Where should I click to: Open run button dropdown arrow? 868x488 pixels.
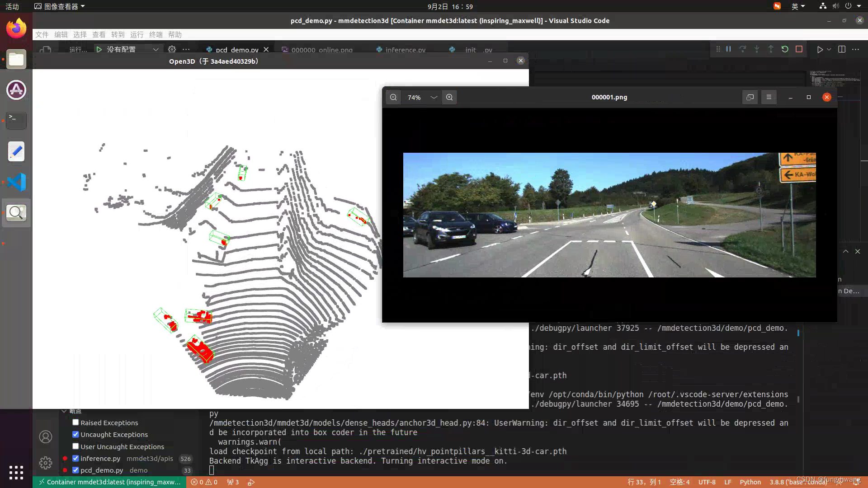[829, 49]
